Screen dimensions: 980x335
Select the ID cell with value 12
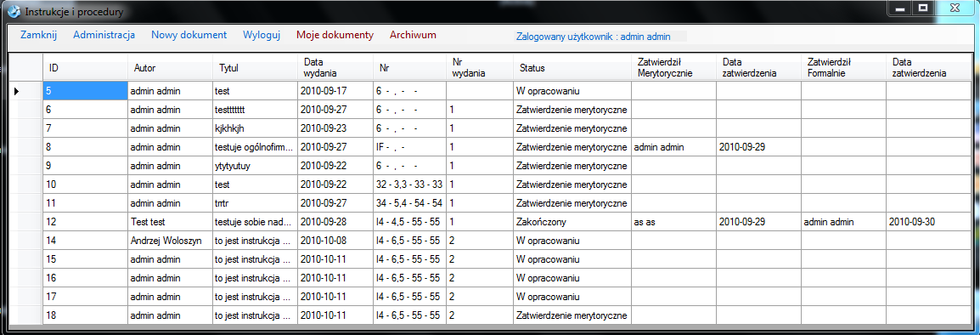coord(85,221)
